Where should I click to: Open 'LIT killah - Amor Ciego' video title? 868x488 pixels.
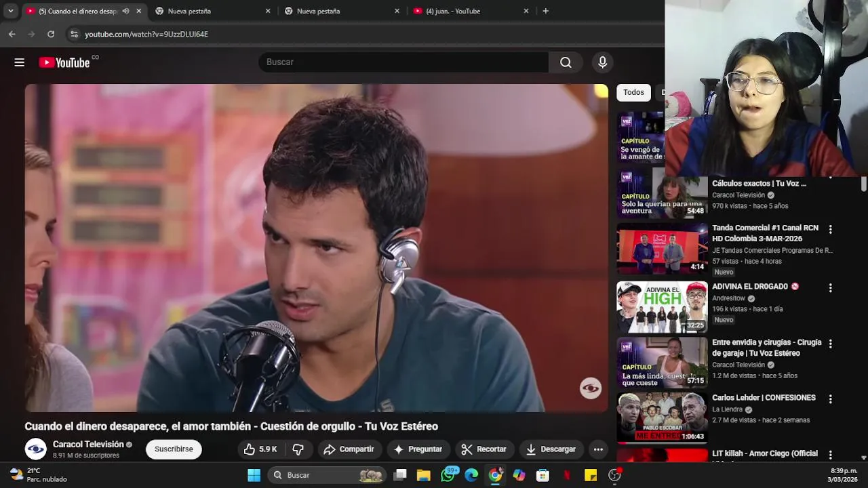[765, 453]
